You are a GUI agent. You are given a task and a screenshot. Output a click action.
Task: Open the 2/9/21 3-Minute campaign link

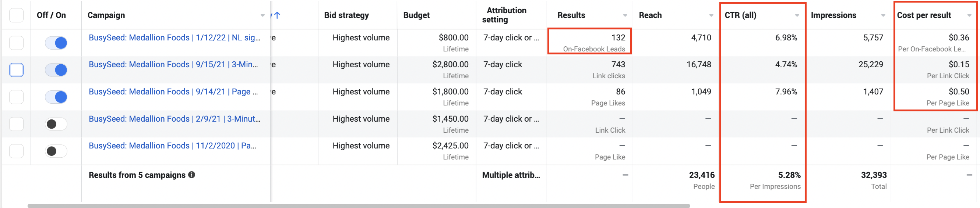pyautogui.click(x=174, y=119)
